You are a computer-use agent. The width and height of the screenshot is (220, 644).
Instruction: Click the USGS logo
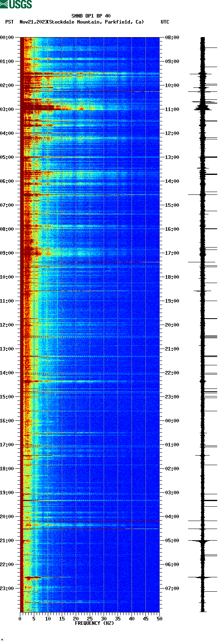16,4
